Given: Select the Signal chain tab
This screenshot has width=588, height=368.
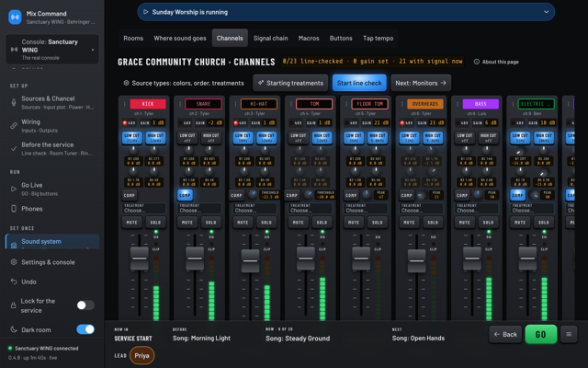Looking at the screenshot, I should 270,38.
